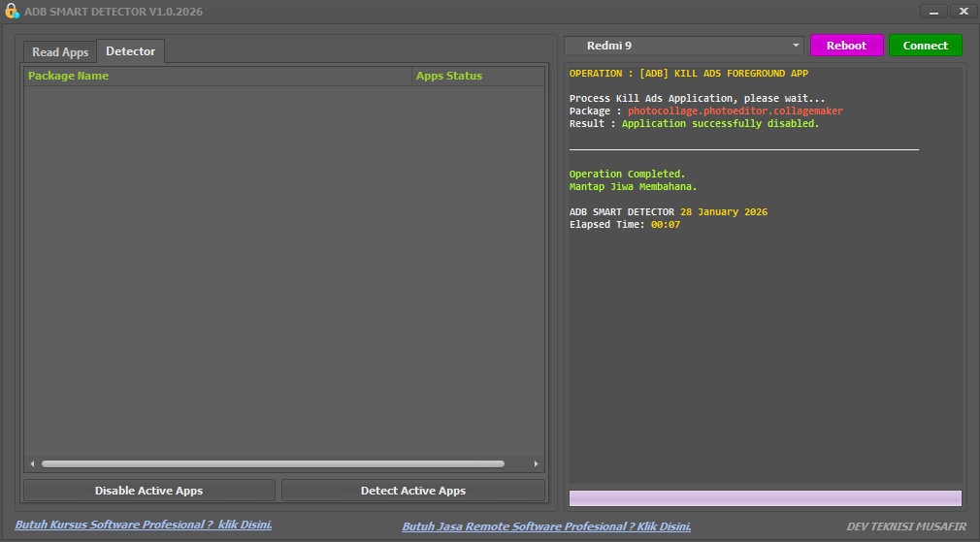The image size is (980, 542).
Task: Select the Detector tab
Action: tap(130, 51)
